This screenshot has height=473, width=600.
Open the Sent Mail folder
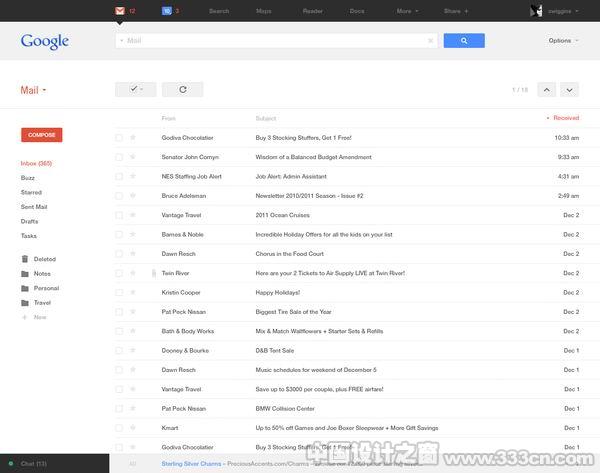coord(34,207)
